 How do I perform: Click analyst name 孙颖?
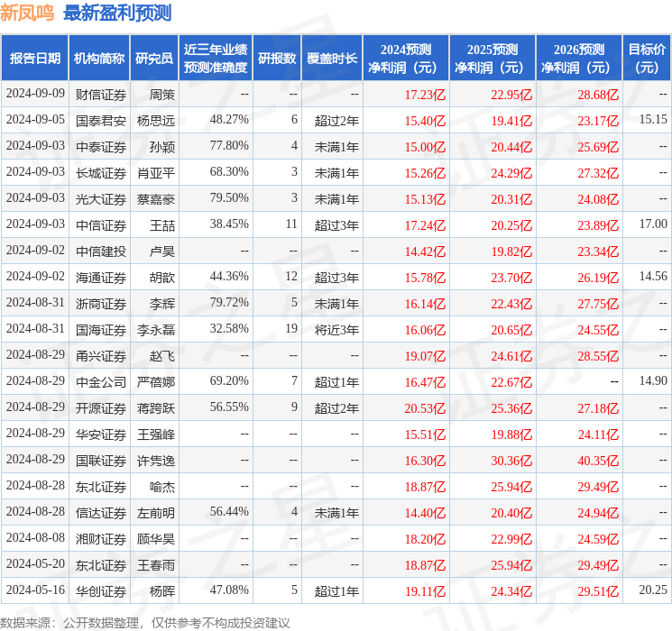162,147
